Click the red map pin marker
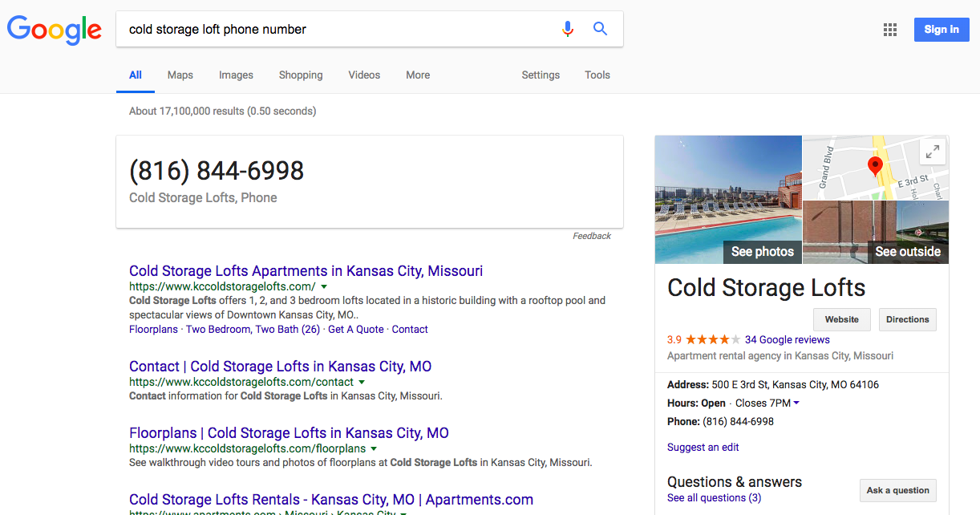980x515 pixels. point(875,167)
